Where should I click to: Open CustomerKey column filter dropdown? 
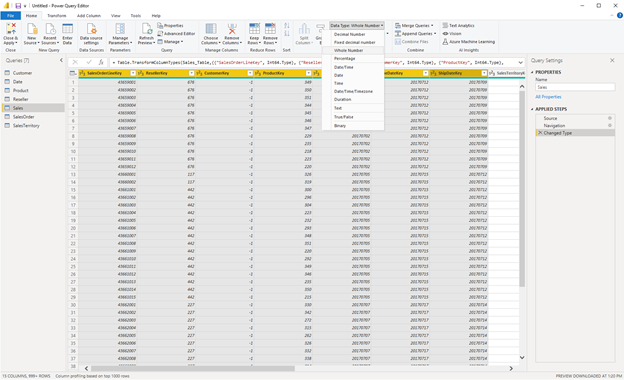250,73
